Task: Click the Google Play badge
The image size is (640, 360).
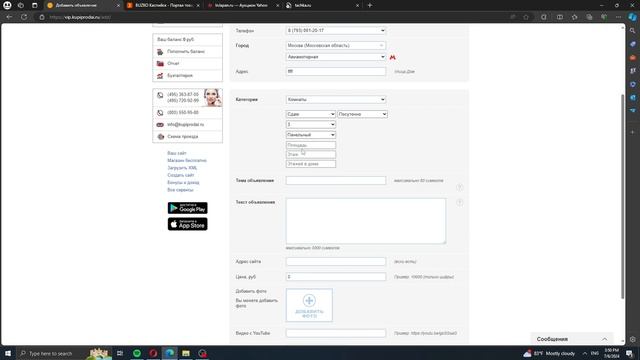Action: [187, 208]
